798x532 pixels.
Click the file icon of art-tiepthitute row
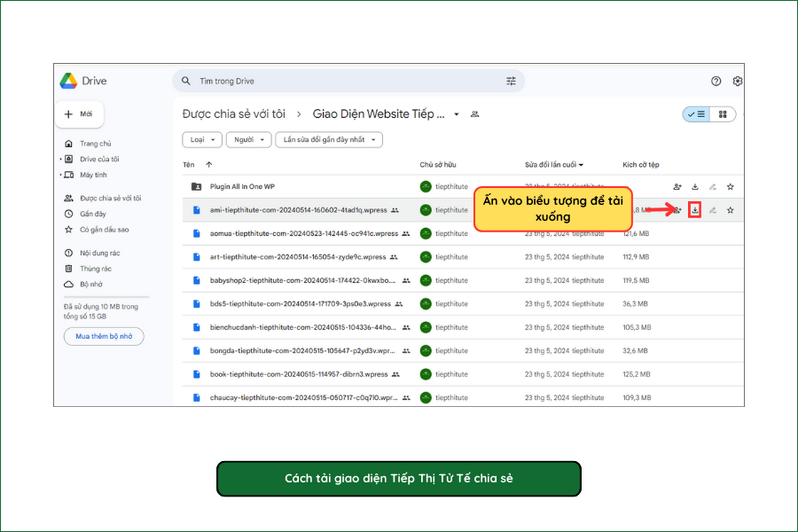point(197,257)
